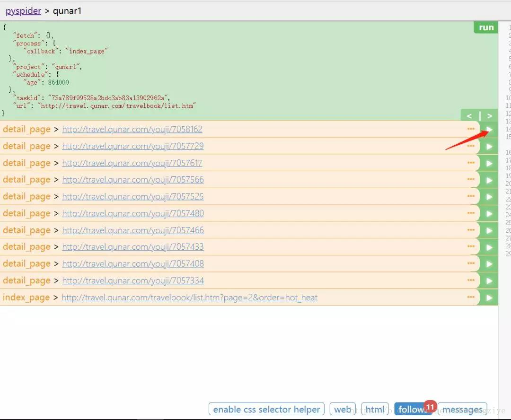Open link travel.qunar.com/youji/7057729
This screenshot has width=511, height=420.
pyautogui.click(x=133, y=146)
